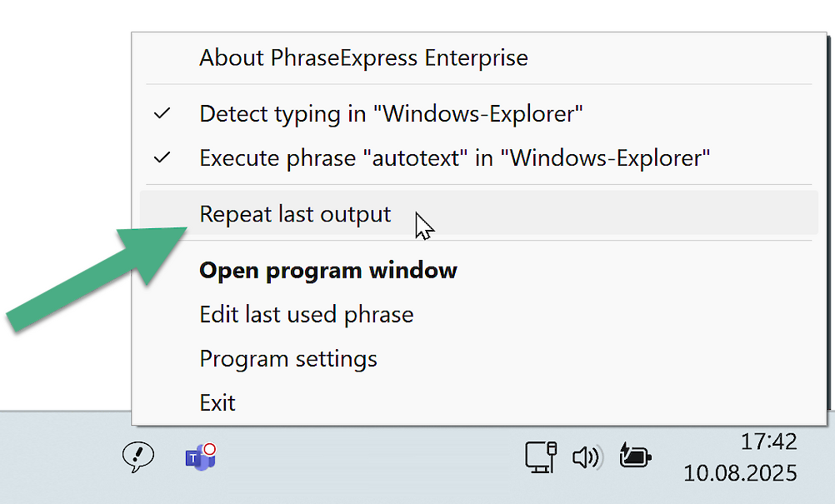Viewport: 835px width, 504px height.
Task: Click the battery charging tray icon
Action: [x=635, y=456]
